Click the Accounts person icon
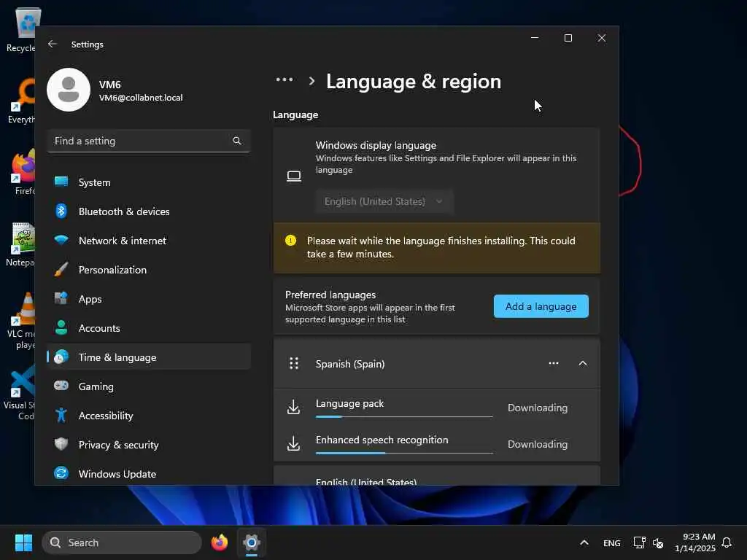This screenshot has width=747, height=560. pyautogui.click(x=61, y=327)
